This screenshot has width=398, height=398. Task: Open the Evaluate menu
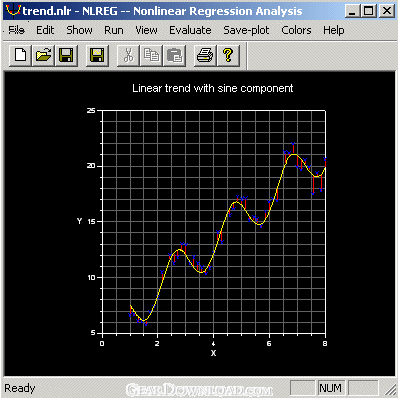pos(190,30)
